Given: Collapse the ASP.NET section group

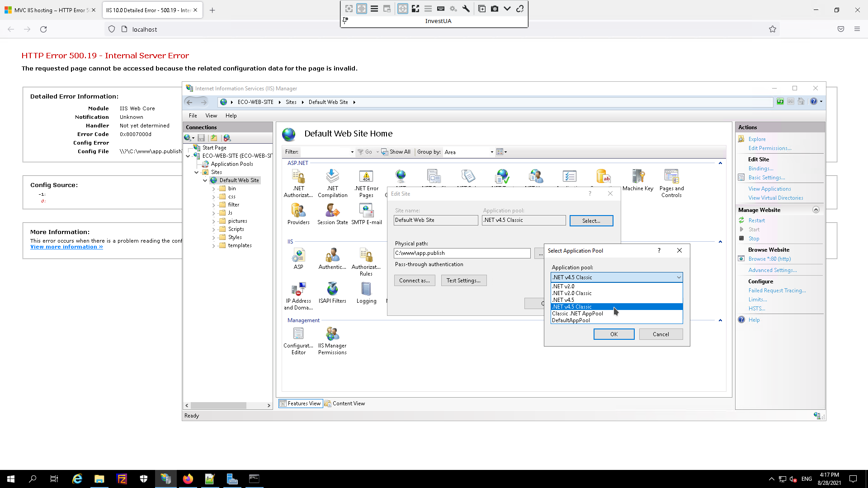Looking at the screenshot, I should [x=720, y=163].
